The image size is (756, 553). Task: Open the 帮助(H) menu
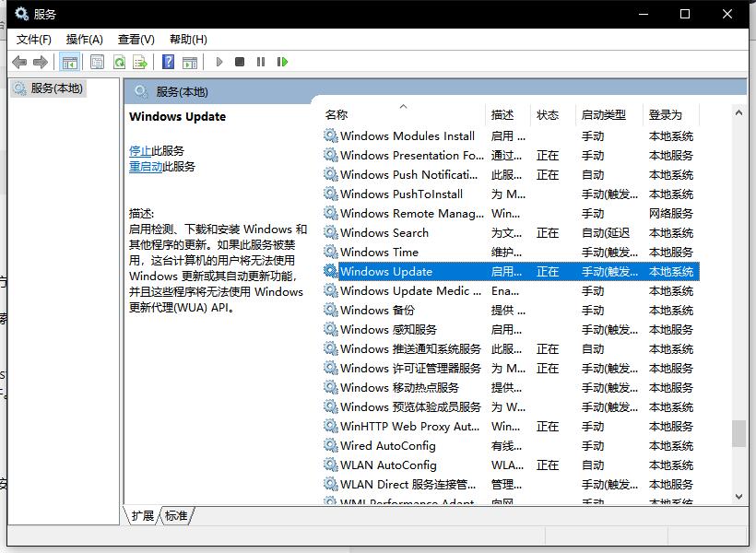(x=188, y=39)
